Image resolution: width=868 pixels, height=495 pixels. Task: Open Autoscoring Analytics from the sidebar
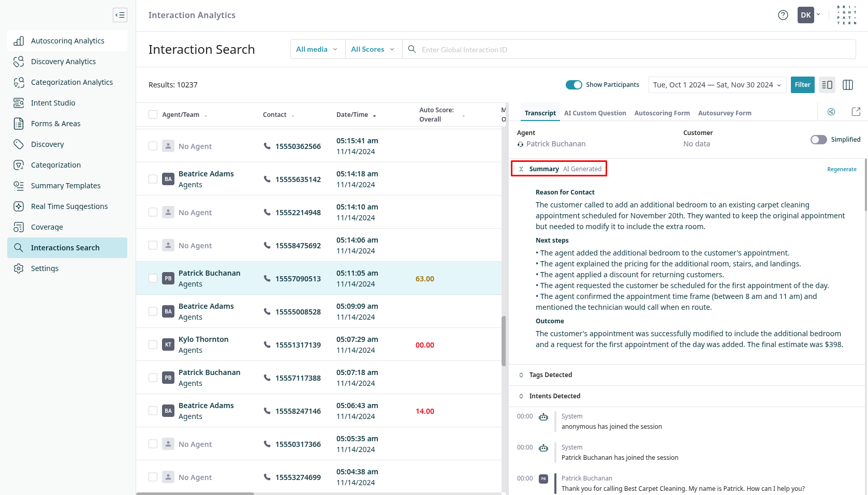click(x=67, y=41)
